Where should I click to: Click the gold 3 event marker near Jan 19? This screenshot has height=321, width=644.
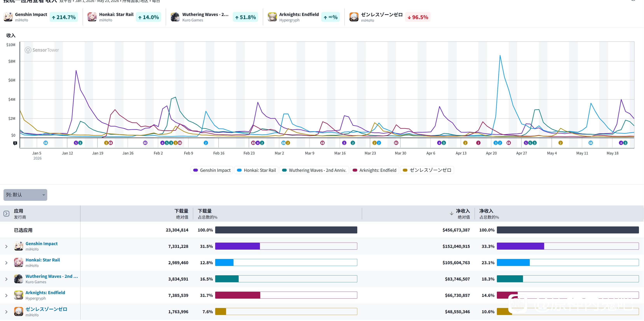(106, 143)
